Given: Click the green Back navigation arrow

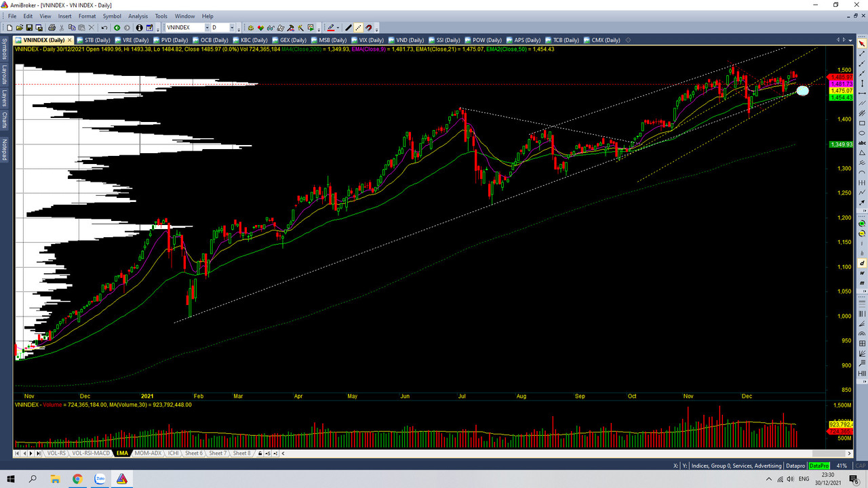Looking at the screenshot, I should pyautogui.click(x=117, y=28).
